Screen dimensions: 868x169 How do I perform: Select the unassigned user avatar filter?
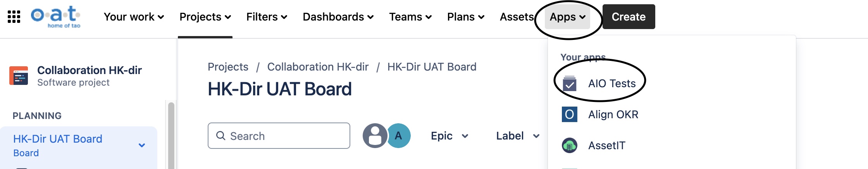point(375,136)
